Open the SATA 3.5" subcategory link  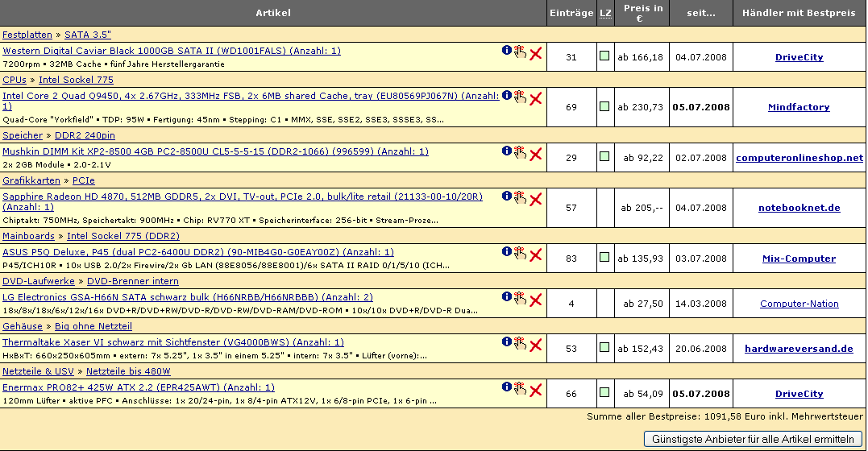click(x=88, y=35)
